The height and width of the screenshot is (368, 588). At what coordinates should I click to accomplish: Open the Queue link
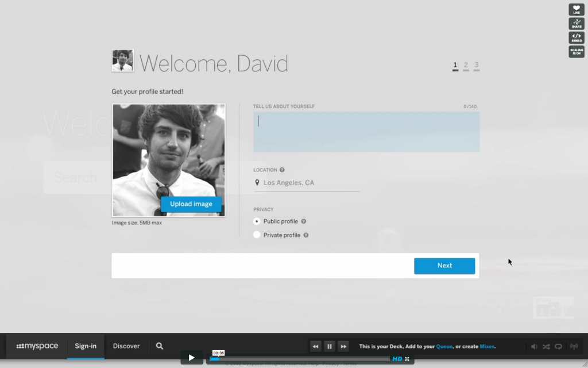click(444, 346)
